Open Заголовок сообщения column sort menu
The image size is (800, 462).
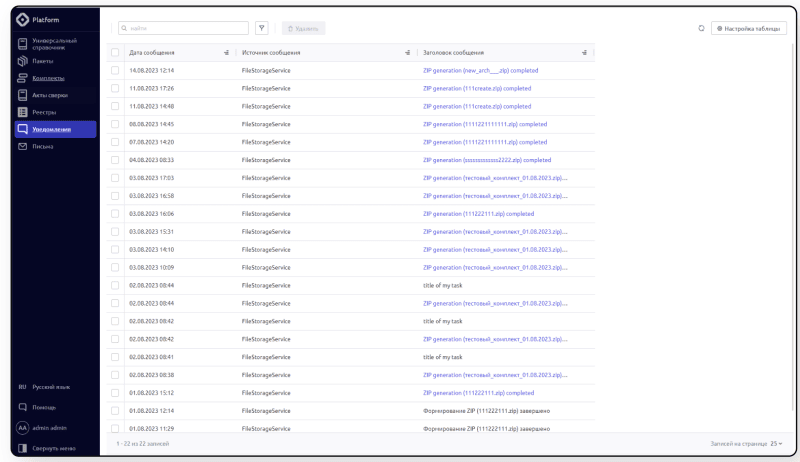(x=584, y=52)
